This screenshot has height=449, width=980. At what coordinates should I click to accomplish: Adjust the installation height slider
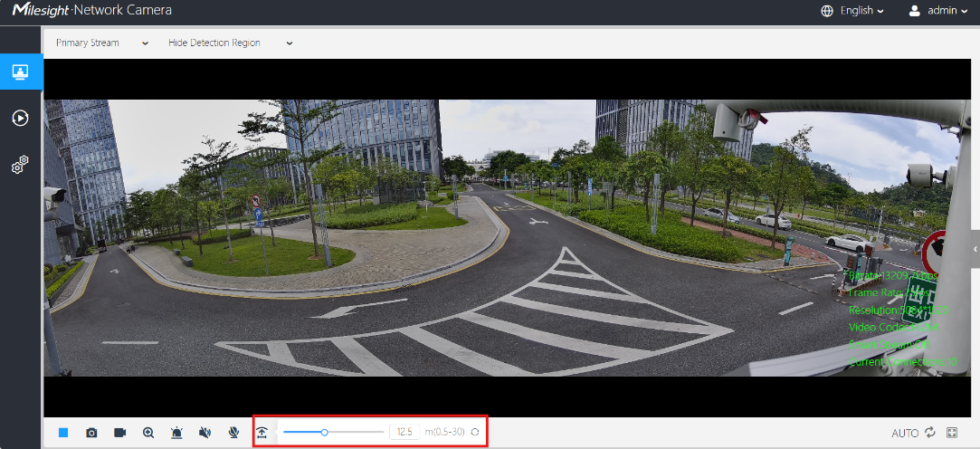(334, 432)
